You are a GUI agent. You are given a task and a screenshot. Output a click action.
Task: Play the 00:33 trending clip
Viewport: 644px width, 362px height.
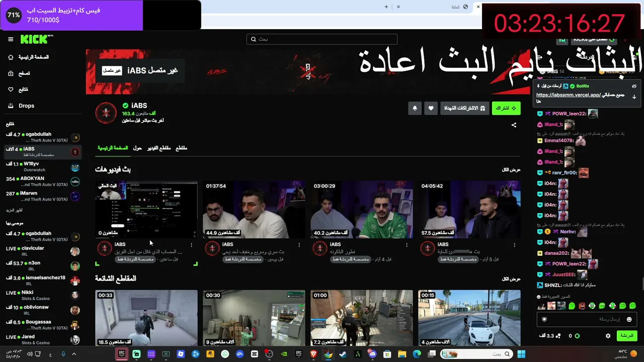146,318
